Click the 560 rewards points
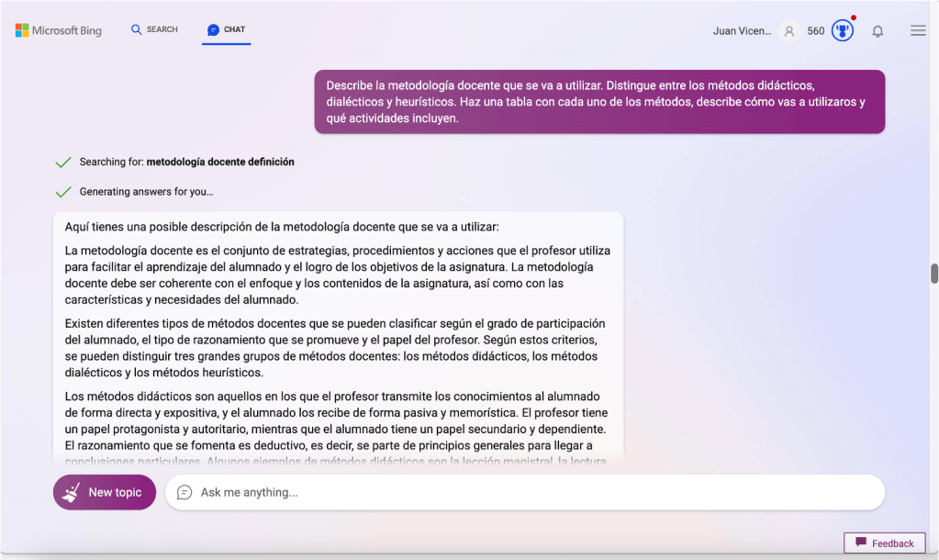The width and height of the screenshot is (939, 560). click(815, 31)
